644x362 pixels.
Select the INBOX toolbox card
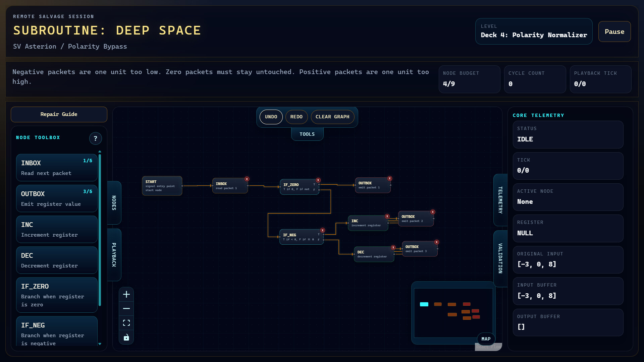click(57, 168)
